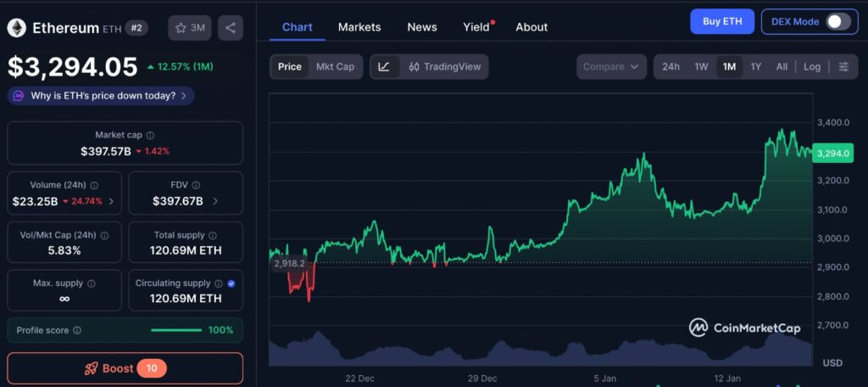Show Vol/Mkt Cap (24h) info icon
The height and width of the screenshot is (387, 868).
[x=104, y=236]
